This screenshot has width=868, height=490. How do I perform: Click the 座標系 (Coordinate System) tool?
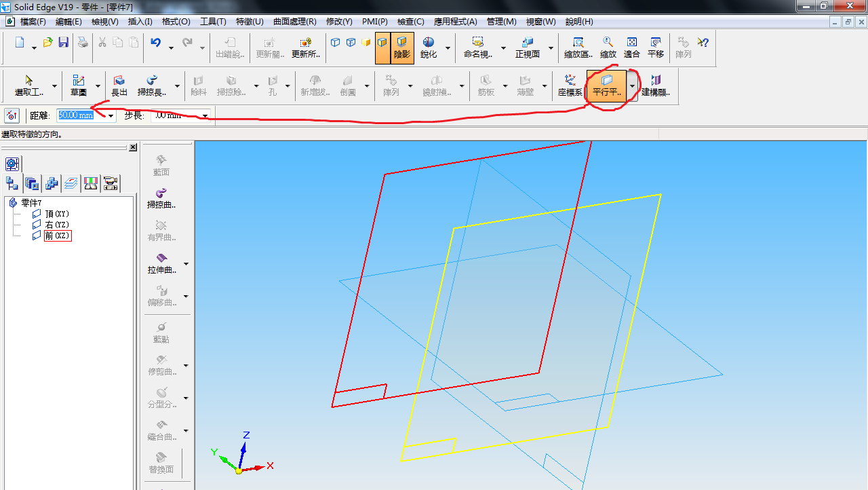(570, 86)
